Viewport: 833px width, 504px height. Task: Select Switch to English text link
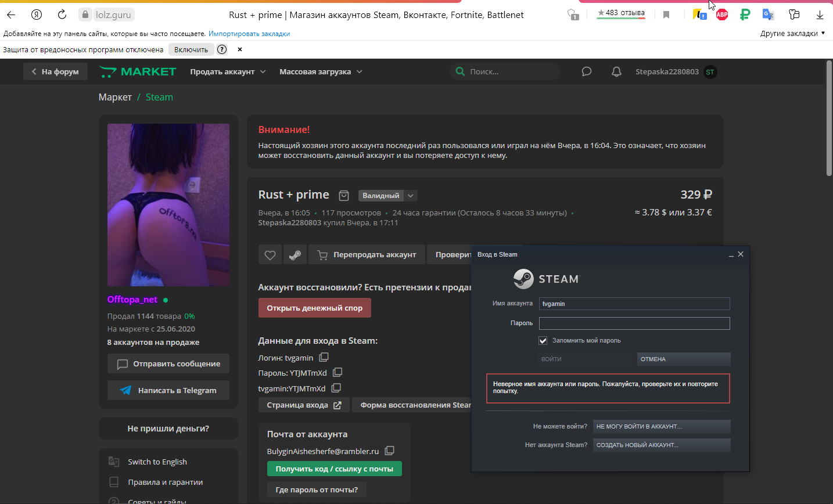pos(157,462)
